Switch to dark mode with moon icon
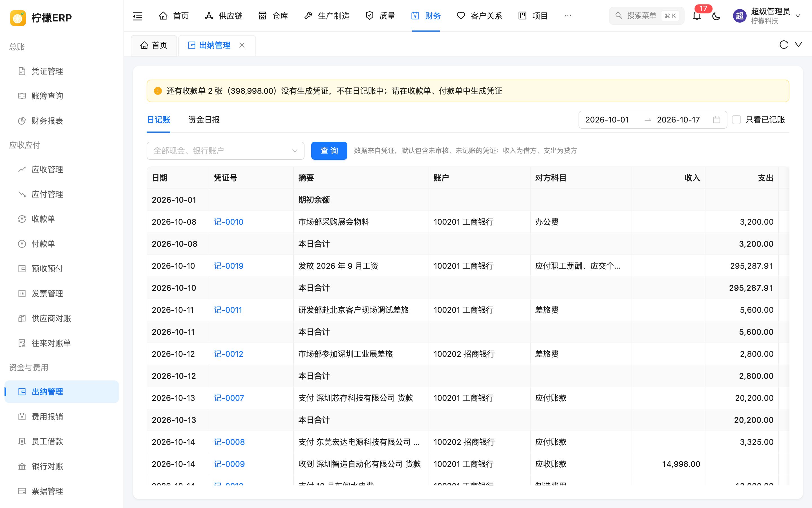Viewport: 812px width, 508px height. (x=716, y=16)
